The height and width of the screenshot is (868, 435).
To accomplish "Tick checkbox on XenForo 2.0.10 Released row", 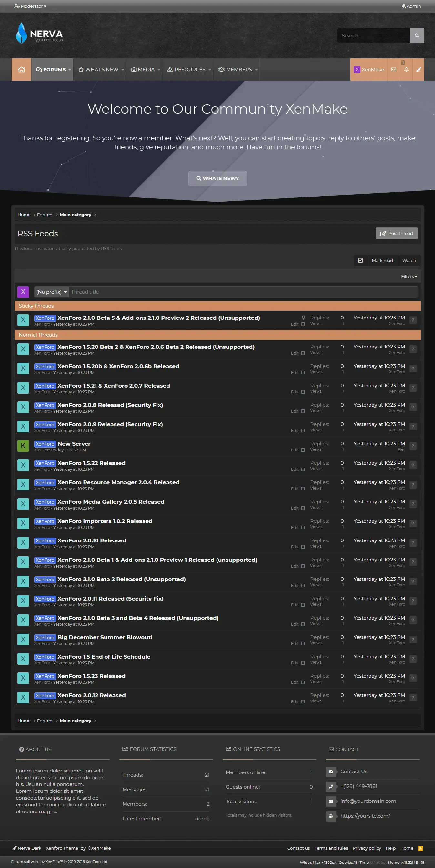I will pyautogui.click(x=303, y=547).
